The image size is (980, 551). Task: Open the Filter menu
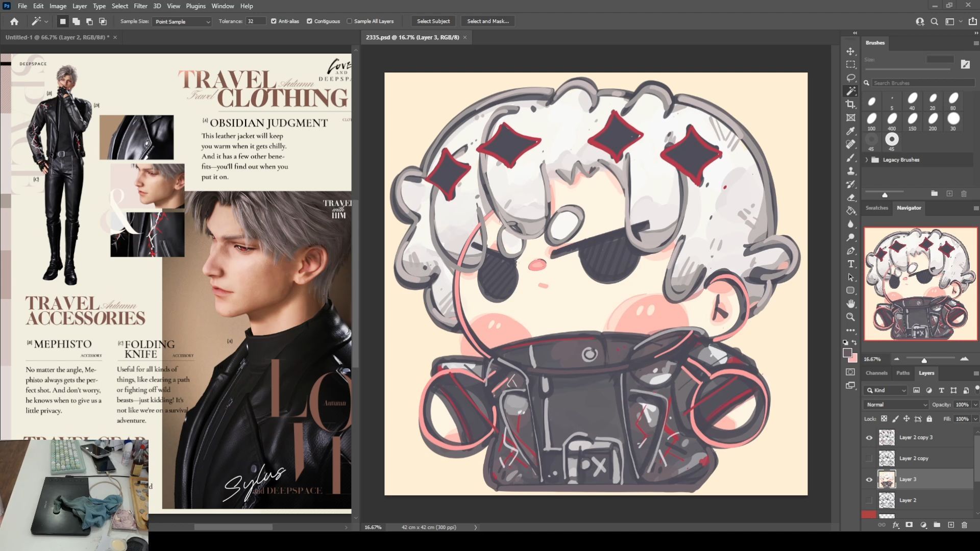[140, 6]
